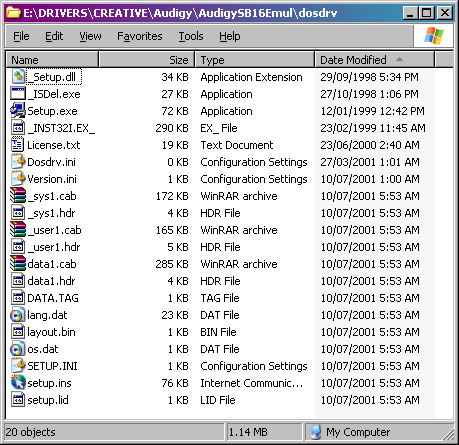Select the file name Dosdrv.ini
This screenshot has width=459, height=445.
click(51, 162)
